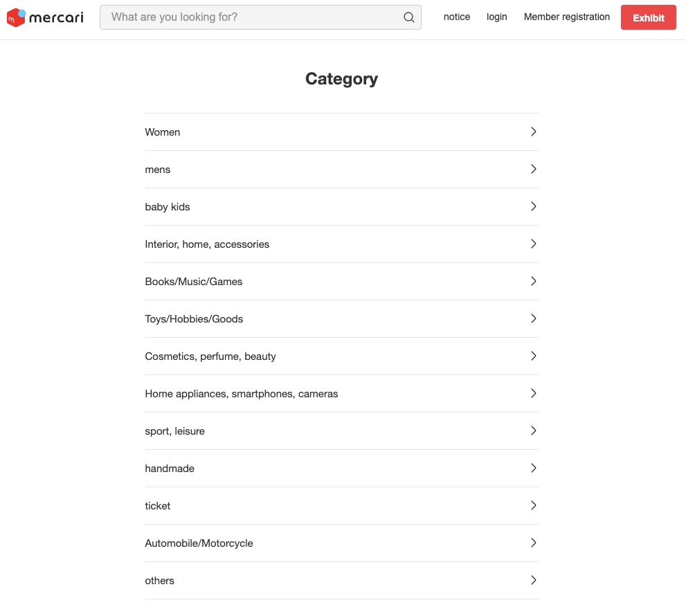Click the Mercari logo
This screenshot has height=616, width=686.
45,17
